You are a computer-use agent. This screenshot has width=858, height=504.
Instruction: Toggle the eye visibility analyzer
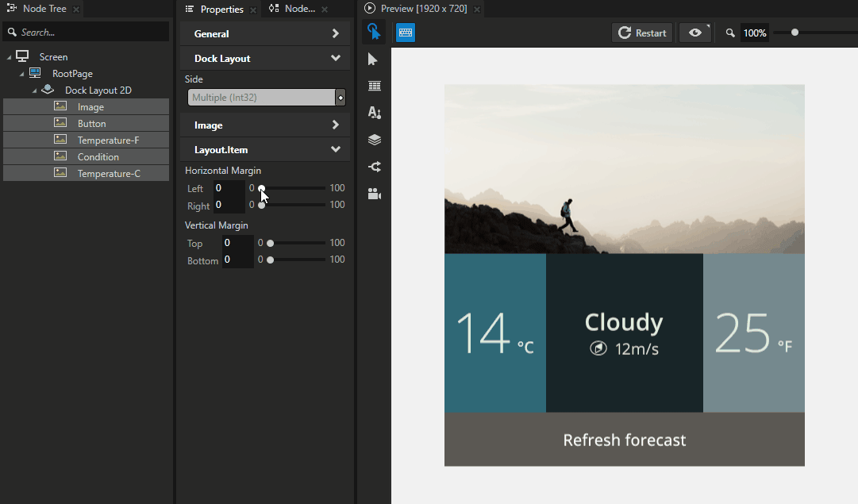[x=694, y=33]
